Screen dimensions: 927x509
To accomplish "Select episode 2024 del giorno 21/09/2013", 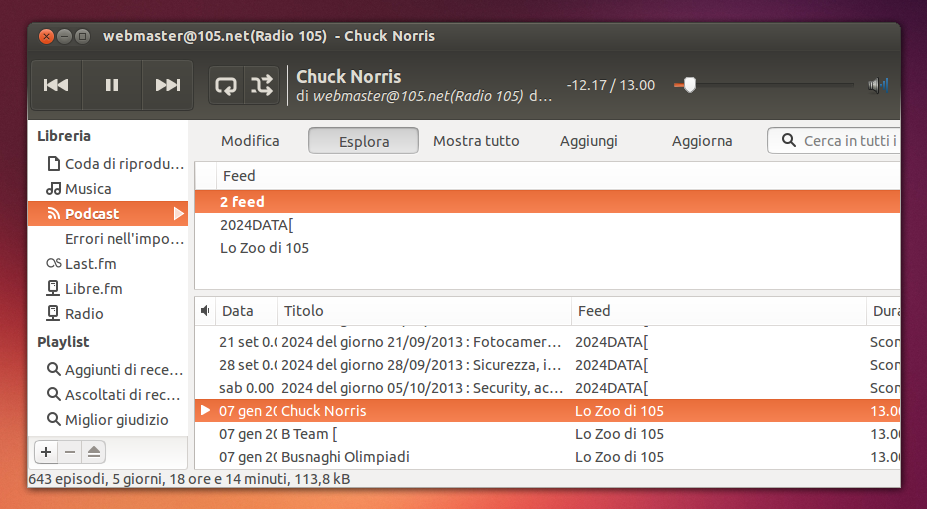I will [547, 342].
